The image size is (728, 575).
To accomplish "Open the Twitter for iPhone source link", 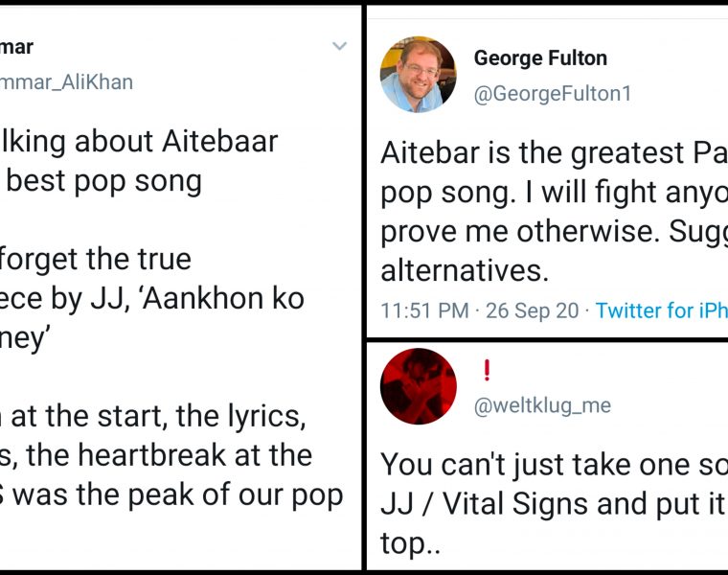I will (x=661, y=310).
